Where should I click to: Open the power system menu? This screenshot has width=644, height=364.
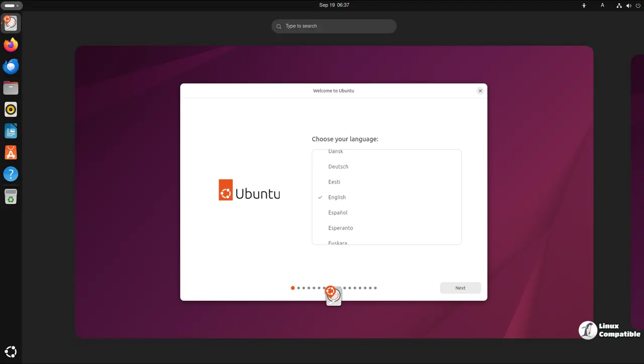[638, 6]
